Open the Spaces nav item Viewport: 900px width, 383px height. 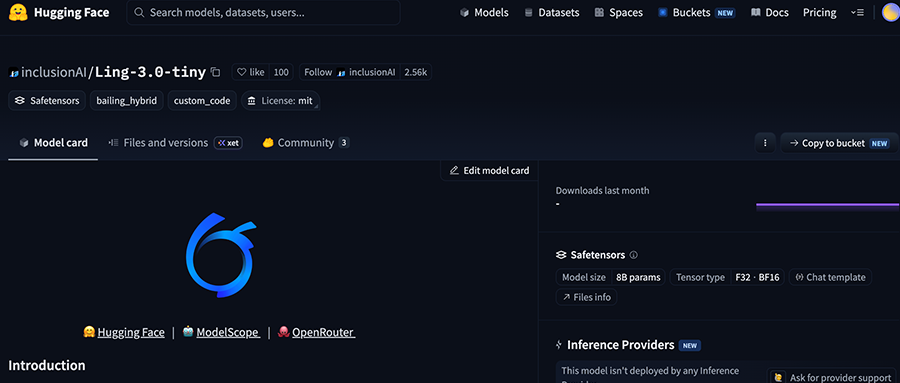[618, 12]
